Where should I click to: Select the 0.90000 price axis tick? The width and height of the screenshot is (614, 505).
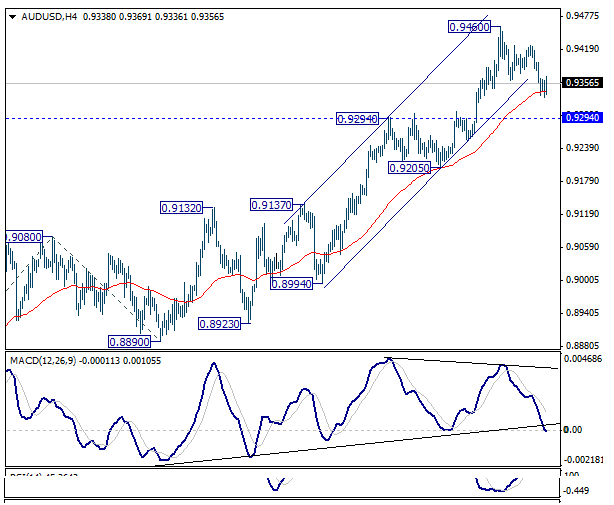(582, 280)
